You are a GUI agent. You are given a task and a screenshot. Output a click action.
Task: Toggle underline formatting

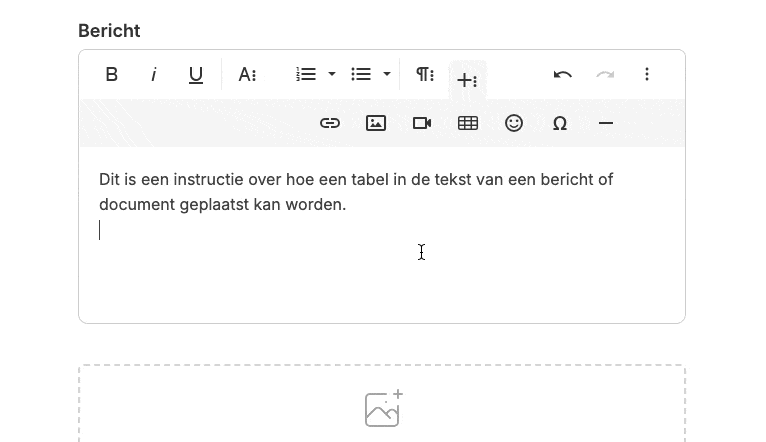pyautogui.click(x=196, y=75)
